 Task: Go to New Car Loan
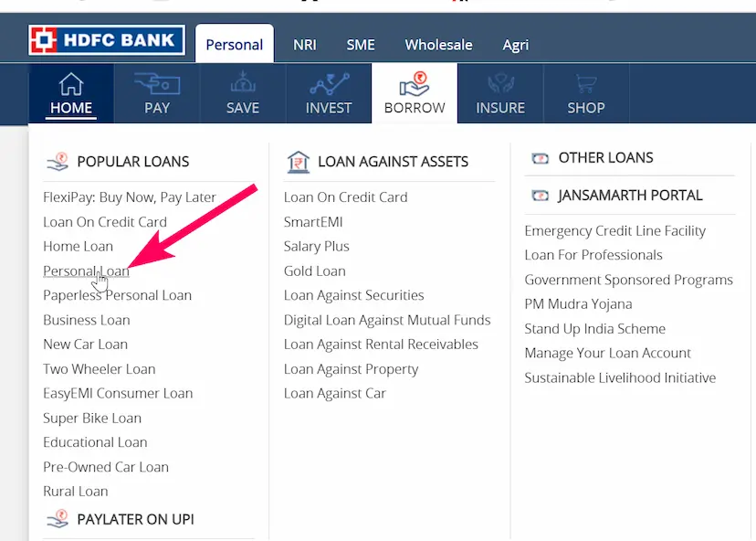[x=85, y=345]
